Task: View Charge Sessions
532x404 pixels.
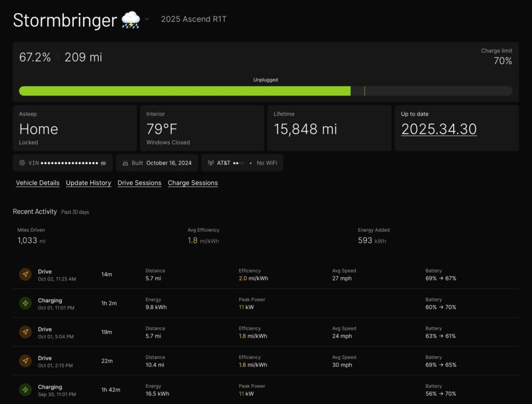Action: [x=193, y=183]
